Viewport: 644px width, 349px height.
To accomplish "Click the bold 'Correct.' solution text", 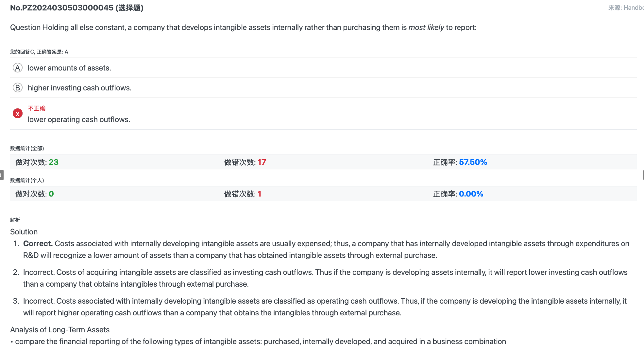I will [x=38, y=244].
